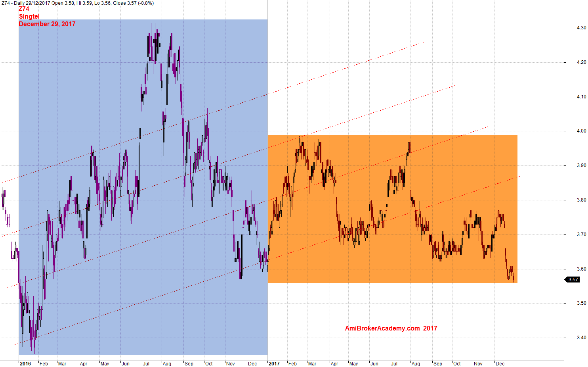
Task: Click the black 3.57 last-price marker
Action: (x=572, y=280)
